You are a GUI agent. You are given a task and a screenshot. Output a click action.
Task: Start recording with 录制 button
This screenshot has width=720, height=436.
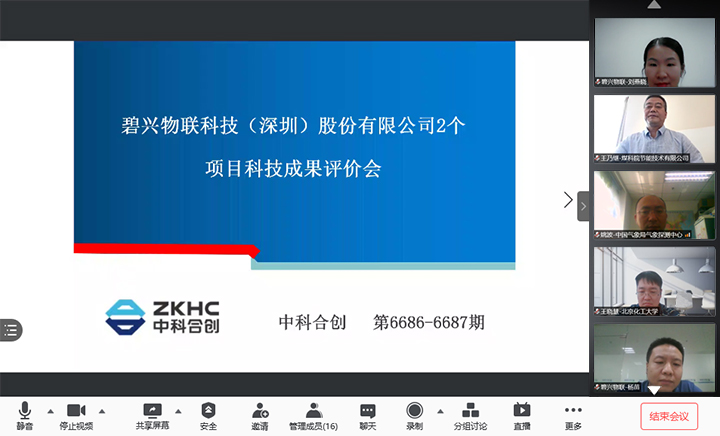[415, 416]
